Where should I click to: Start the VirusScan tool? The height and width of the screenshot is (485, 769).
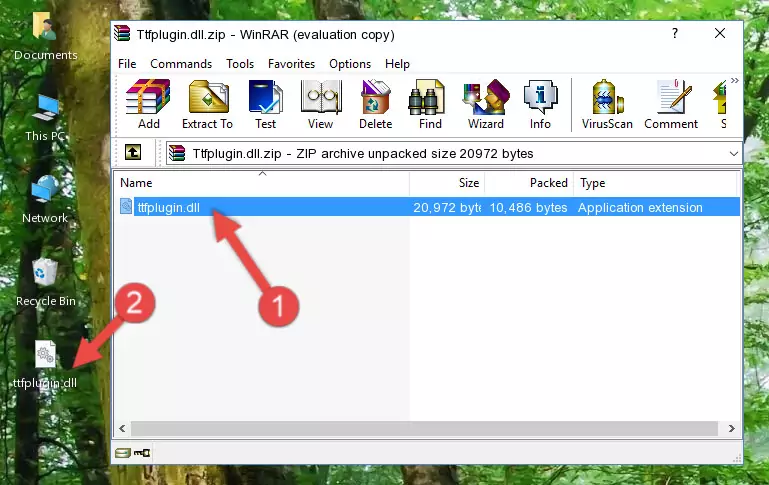pyautogui.click(x=607, y=104)
